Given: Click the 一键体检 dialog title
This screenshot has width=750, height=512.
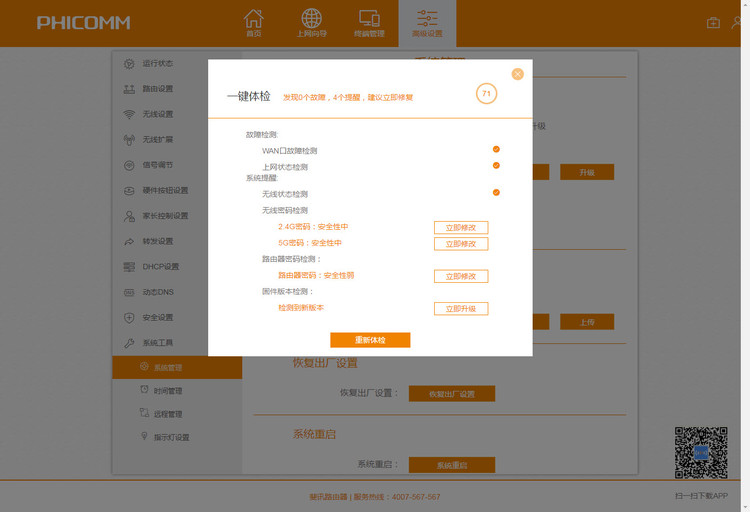Looking at the screenshot, I should [x=249, y=96].
